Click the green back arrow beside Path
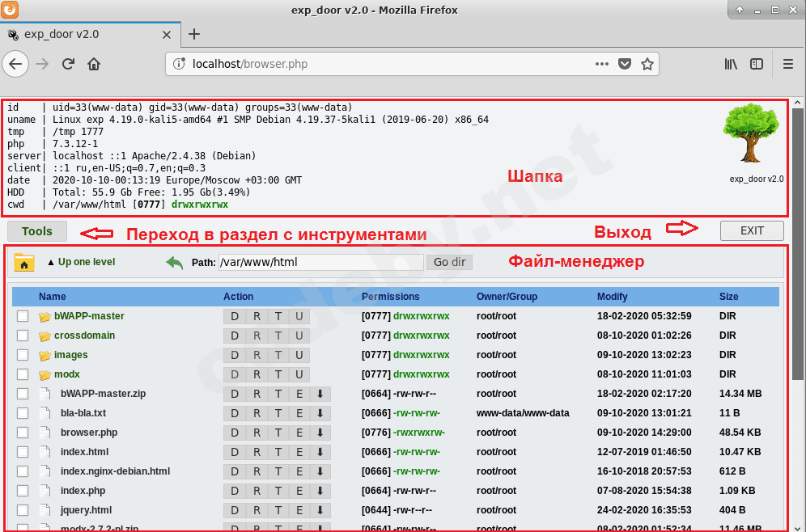 tap(175, 263)
